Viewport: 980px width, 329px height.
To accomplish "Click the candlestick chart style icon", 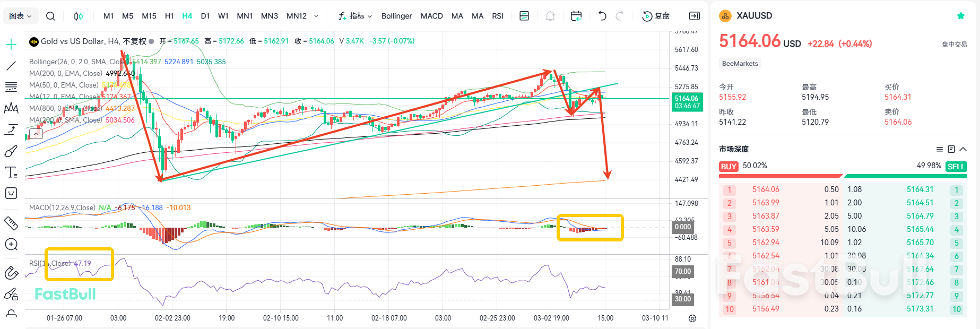I will (78, 16).
